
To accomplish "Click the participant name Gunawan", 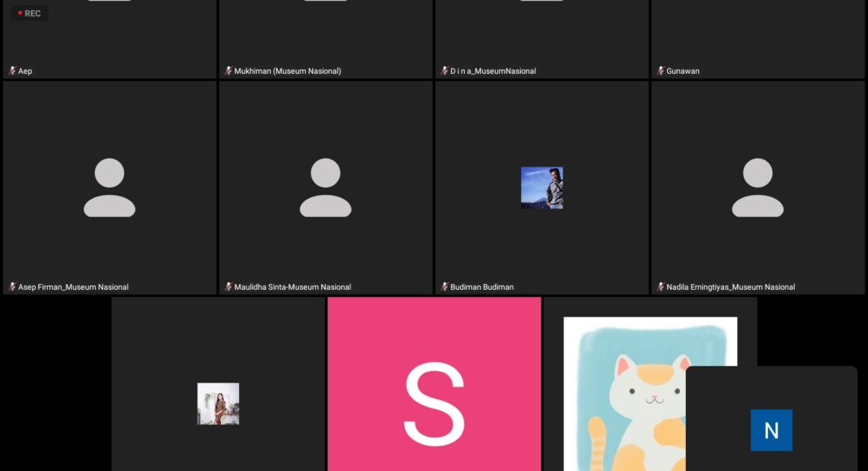I will [x=683, y=71].
